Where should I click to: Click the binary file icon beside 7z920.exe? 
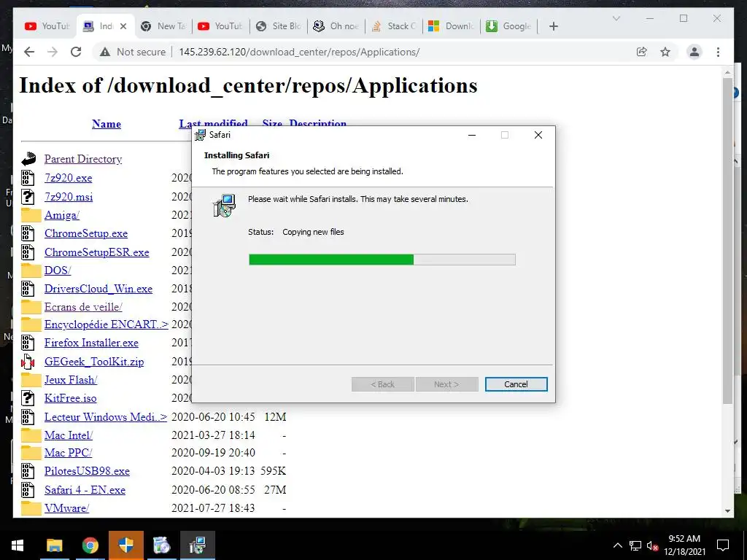click(x=28, y=178)
